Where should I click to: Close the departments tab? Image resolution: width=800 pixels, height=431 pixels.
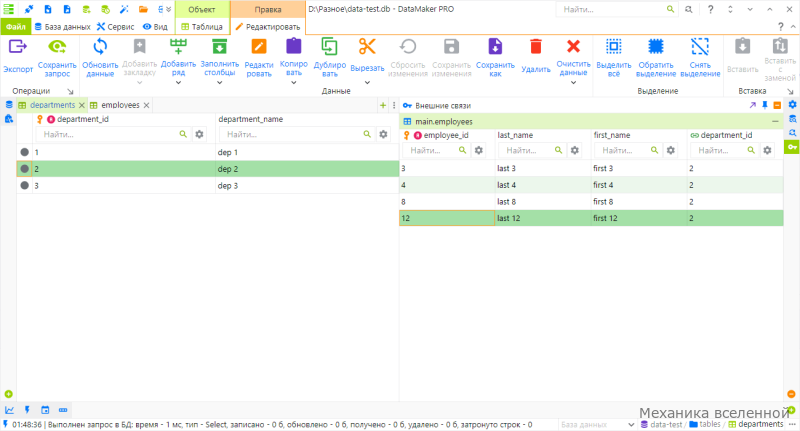82,105
